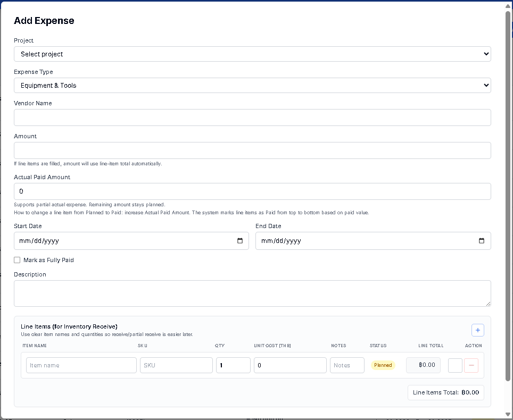Click the Planned status badge
This screenshot has height=420, width=513.
[383, 365]
